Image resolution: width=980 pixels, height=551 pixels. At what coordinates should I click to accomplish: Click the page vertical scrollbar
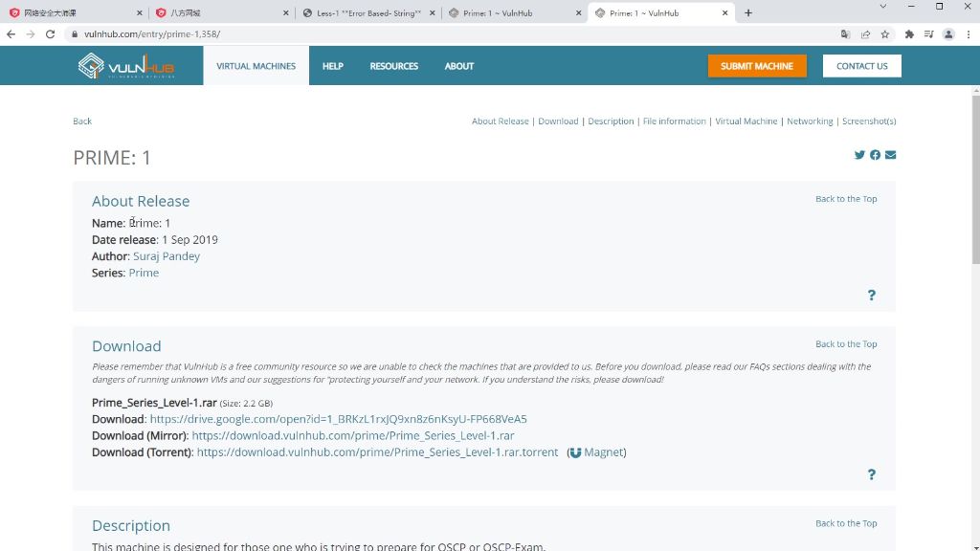click(x=975, y=180)
